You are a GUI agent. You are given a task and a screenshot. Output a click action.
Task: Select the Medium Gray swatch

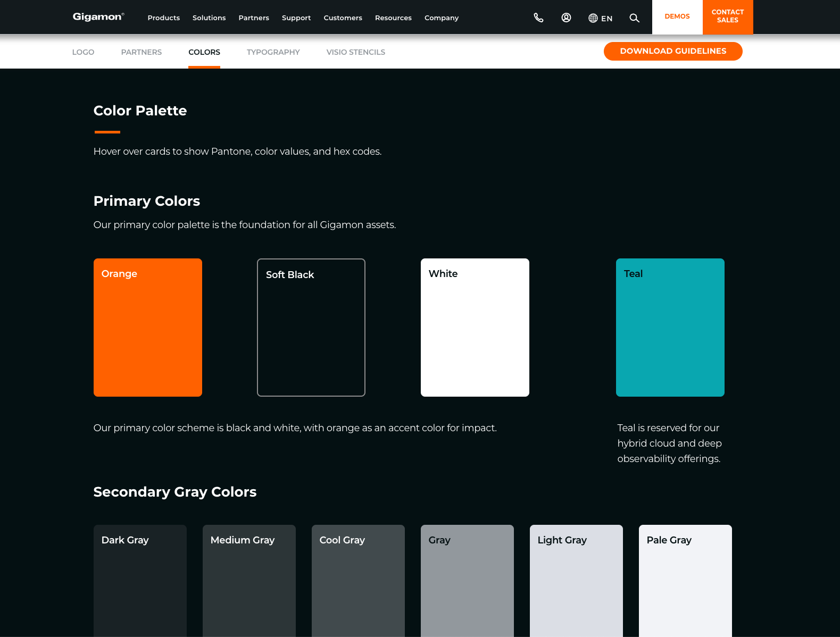[x=249, y=581]
